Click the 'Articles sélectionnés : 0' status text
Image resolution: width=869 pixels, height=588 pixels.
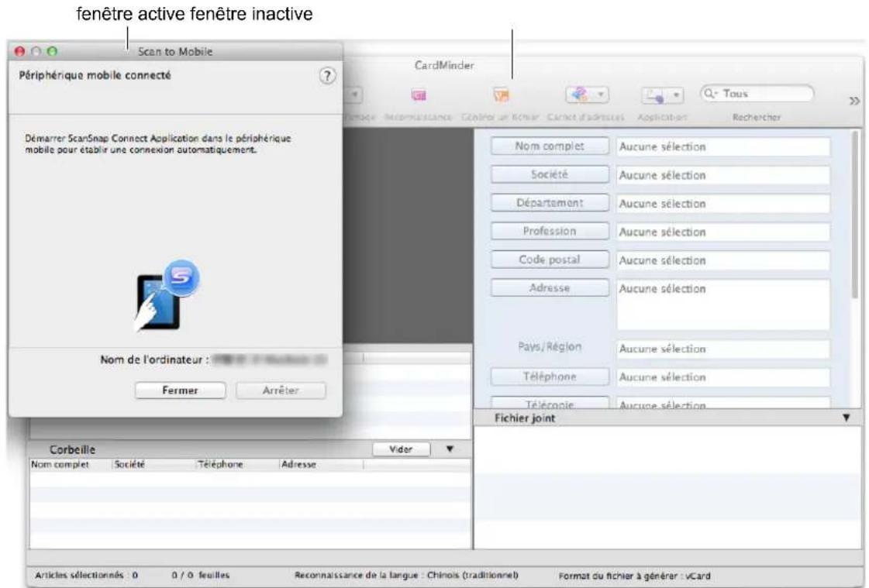(86, 576)
